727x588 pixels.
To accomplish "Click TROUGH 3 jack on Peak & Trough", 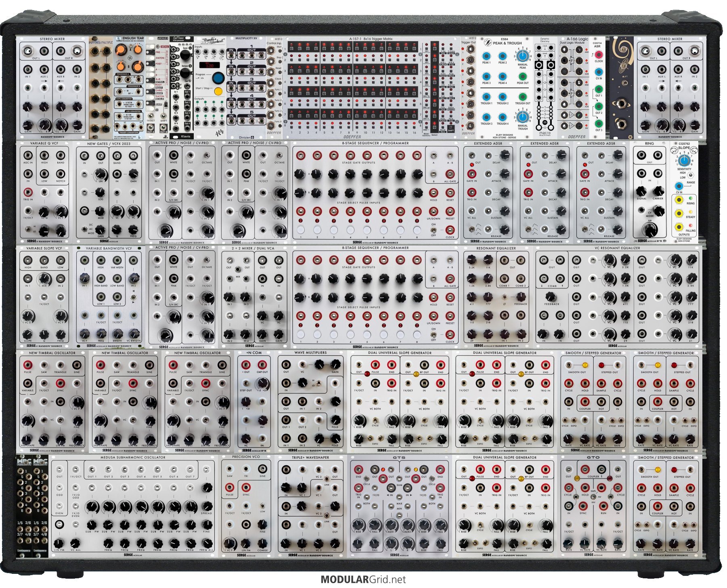I will (x=486, y=117).
